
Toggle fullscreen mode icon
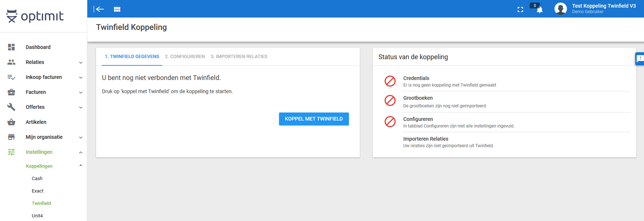520,9
